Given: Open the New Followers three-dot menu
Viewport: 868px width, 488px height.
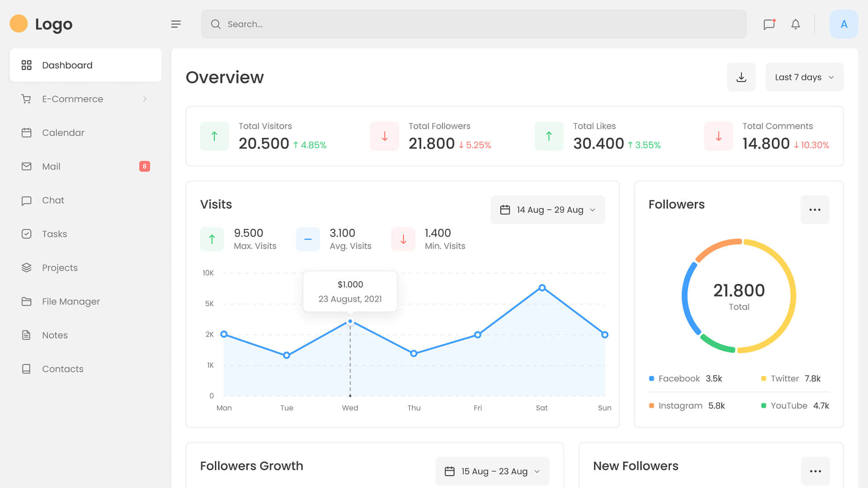Looking at the screenshot, I should [x=815, y=471].
